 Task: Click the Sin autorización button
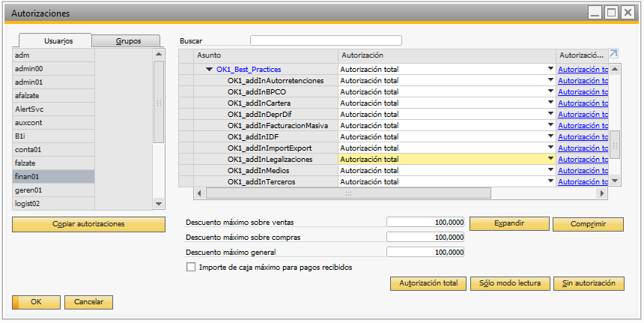point(588,284)
